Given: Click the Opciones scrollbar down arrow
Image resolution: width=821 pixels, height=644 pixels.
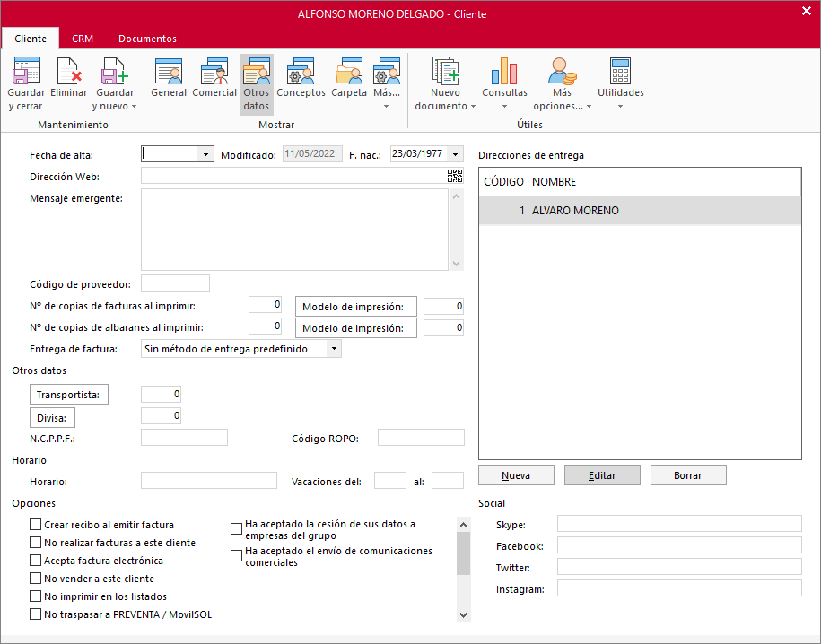Looking at the screenshot, I should [x=463, y=614].
